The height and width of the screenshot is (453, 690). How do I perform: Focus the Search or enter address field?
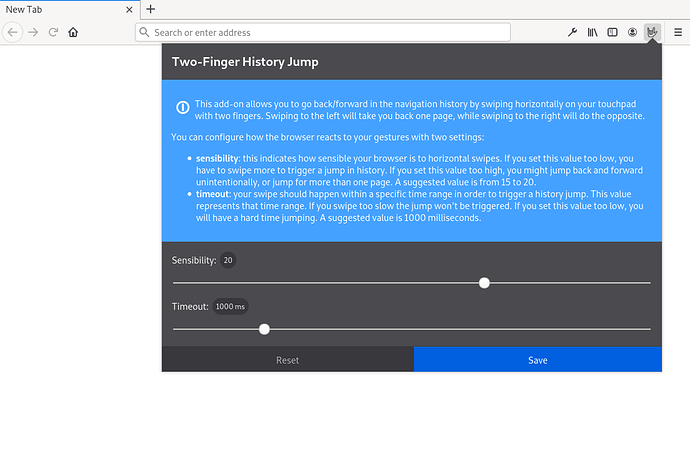click(x=323, y=32)
